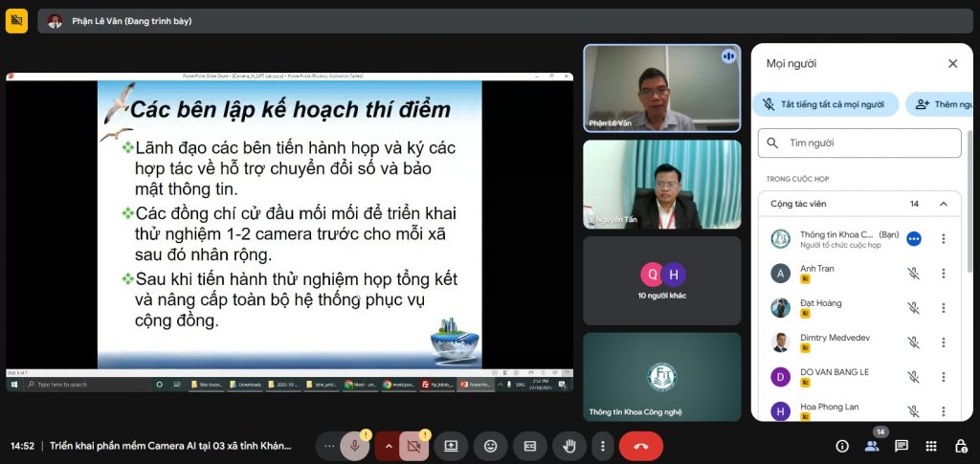Open the activities grid icon

tap(930, 446)
